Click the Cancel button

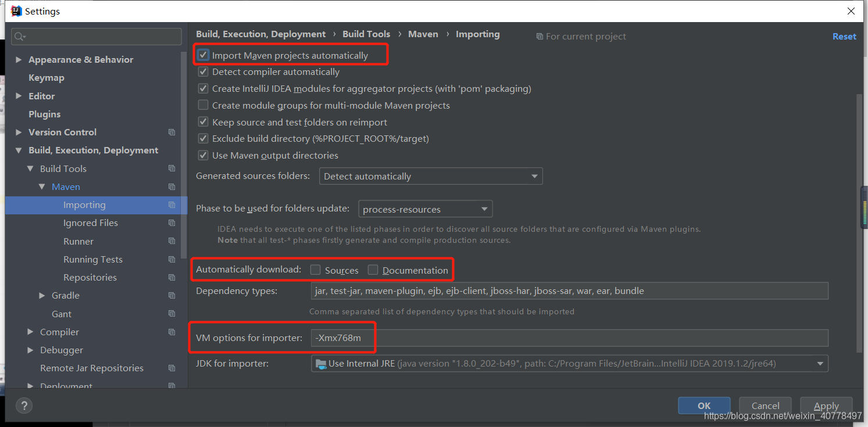pyautogui.click(x=765, y=406)
